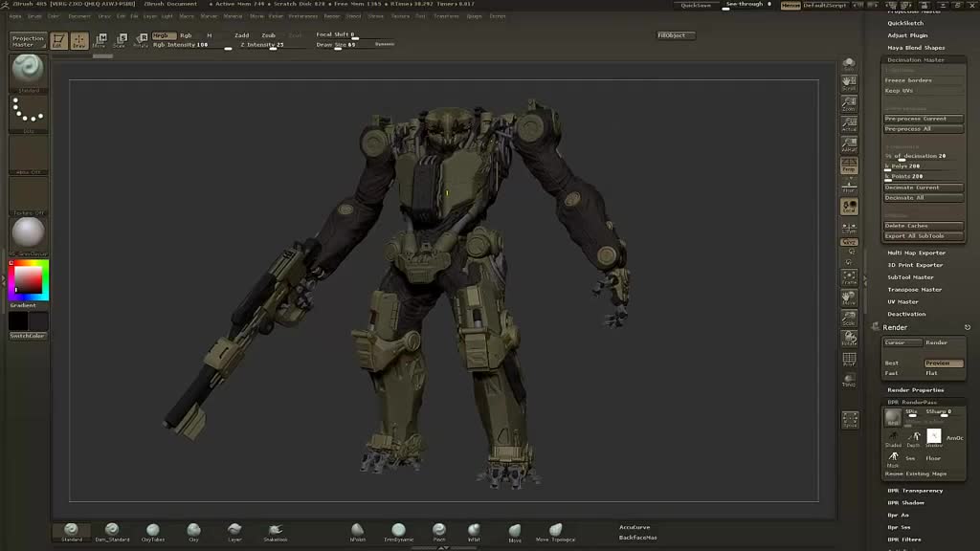Click the Zoom canvas icon
This screenshot has width=980, height=551.
(x=849, y=103)
